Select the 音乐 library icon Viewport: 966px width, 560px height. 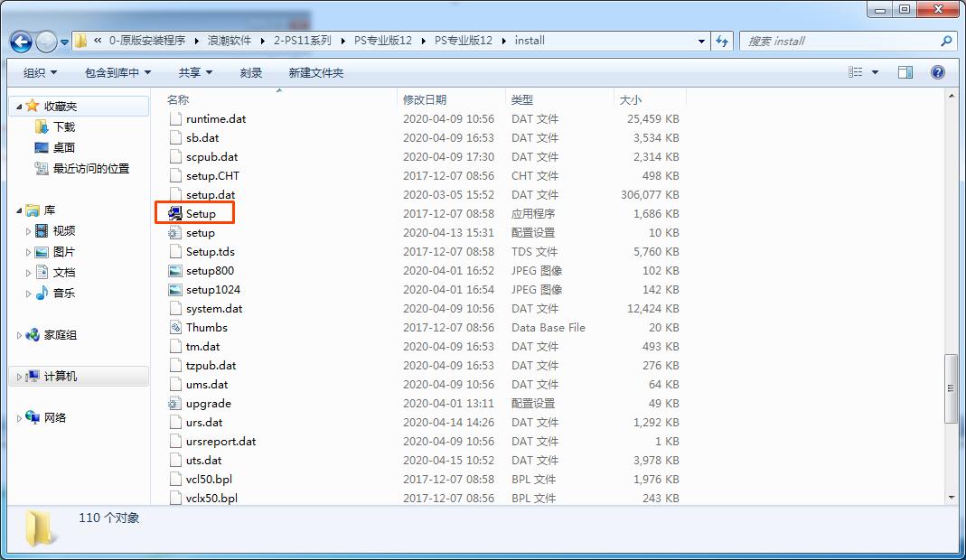[x=42, y=294]
